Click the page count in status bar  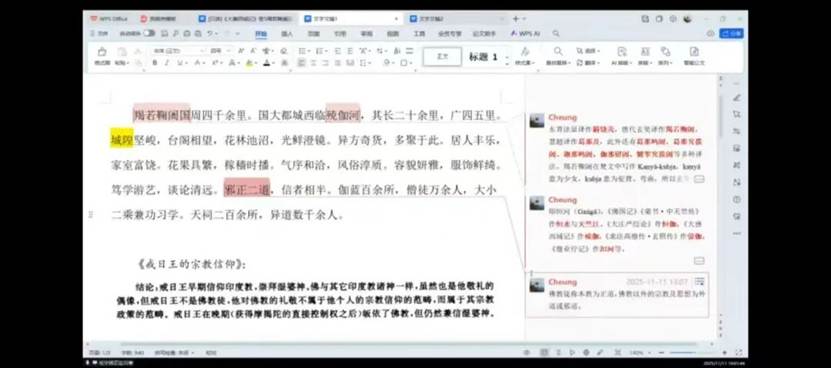coord(100,353)
